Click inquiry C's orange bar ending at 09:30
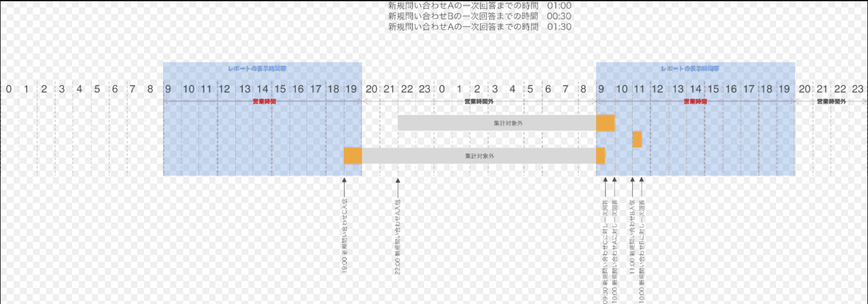The width and height of the screenshot is (868, 304). 601,155
